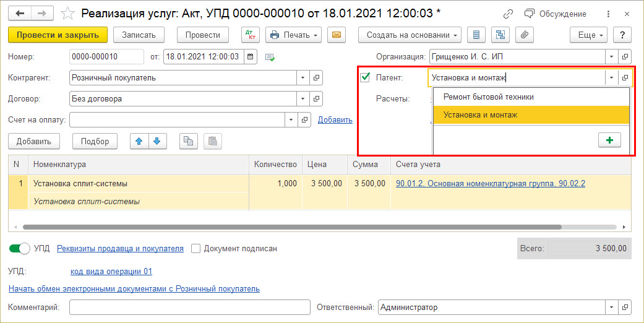Open the Счет на оплату record card
The width and height of the screenshot is (644, 323).
pyautogui.click(x=305, y=119)
